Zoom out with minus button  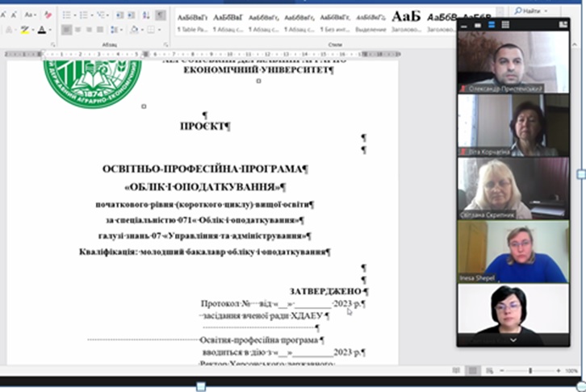point(502,370)
